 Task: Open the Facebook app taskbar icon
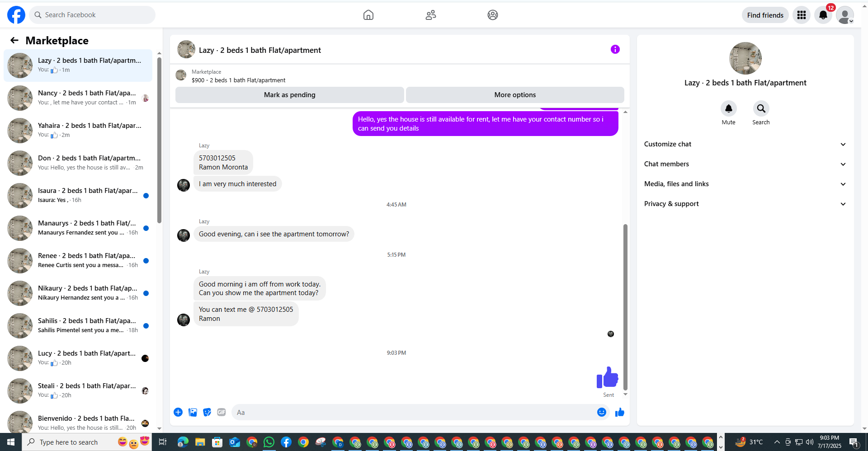pos(286,442)
